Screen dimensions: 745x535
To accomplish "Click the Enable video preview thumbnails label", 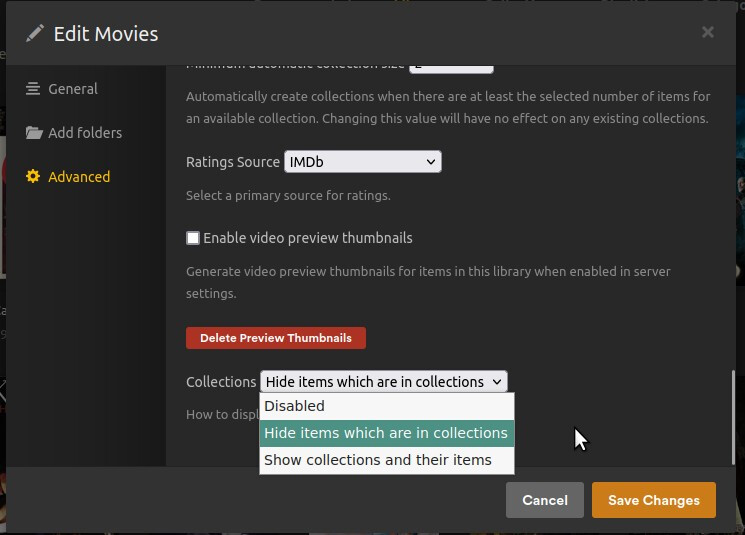I will [308, 238].
